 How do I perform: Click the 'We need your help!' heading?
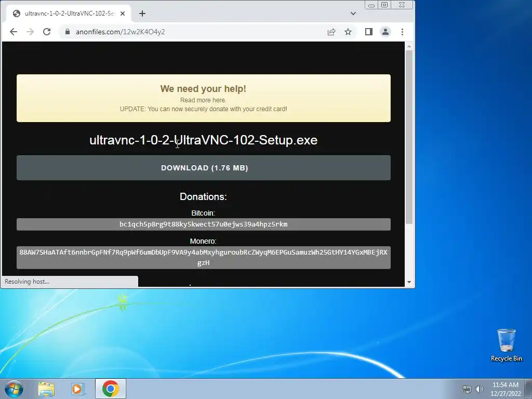tap(203, 89)
